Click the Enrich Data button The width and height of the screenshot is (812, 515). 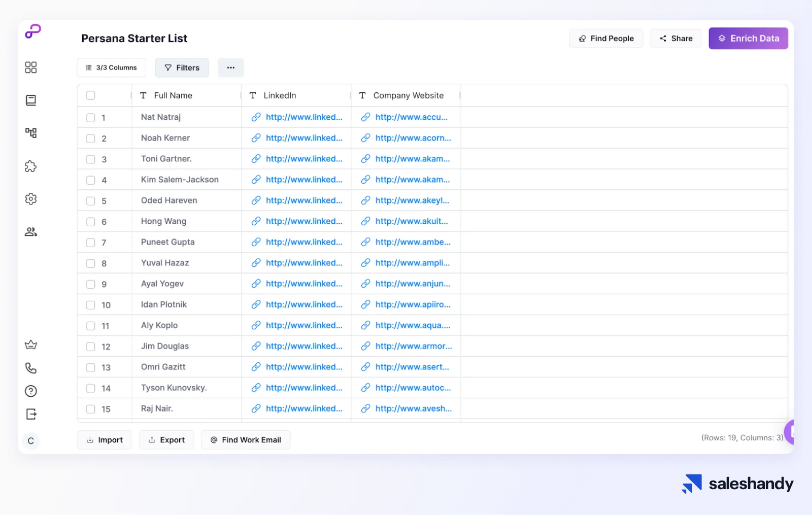[748, 38]
